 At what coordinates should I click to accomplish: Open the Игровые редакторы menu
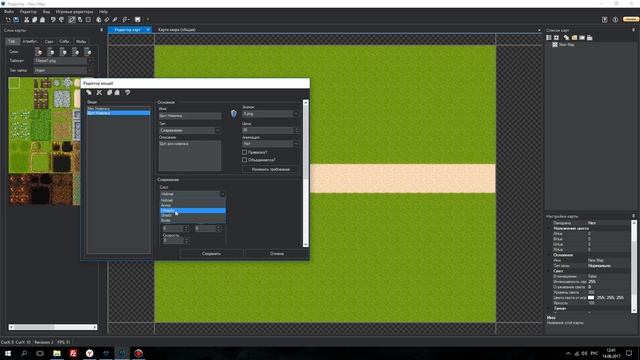[74, 12]
